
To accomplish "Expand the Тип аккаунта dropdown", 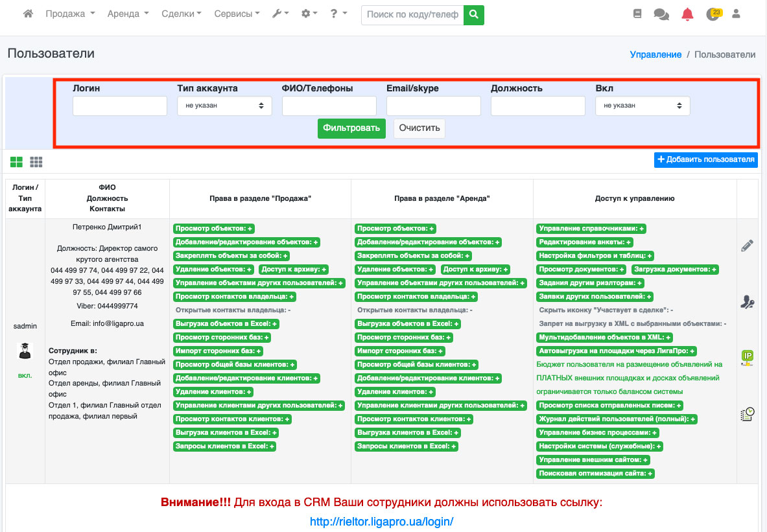I will point(224,106).
